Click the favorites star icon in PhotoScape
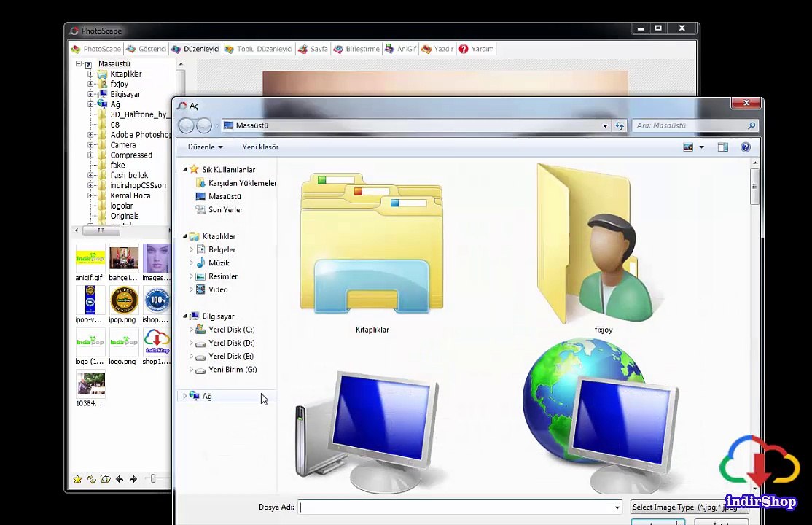 click(78, 479)
